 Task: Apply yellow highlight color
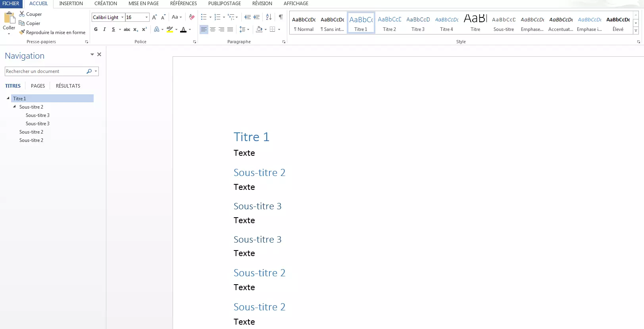point(170,29)
